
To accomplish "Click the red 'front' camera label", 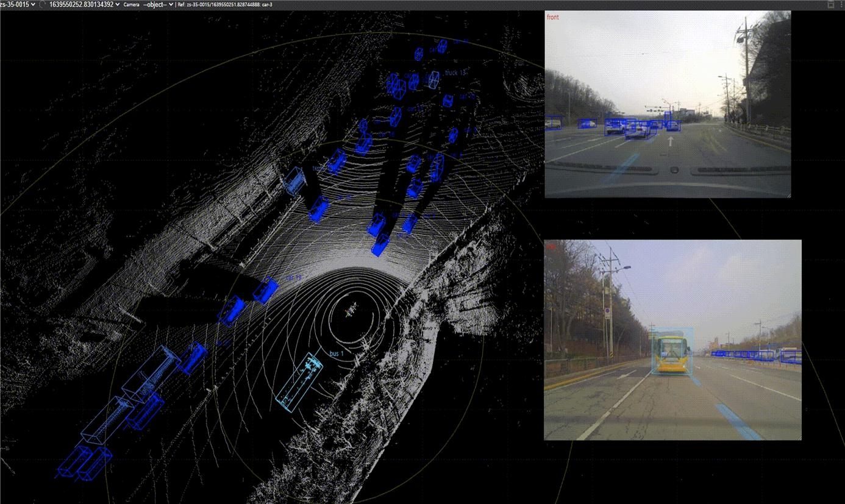I will click(552, 17).
